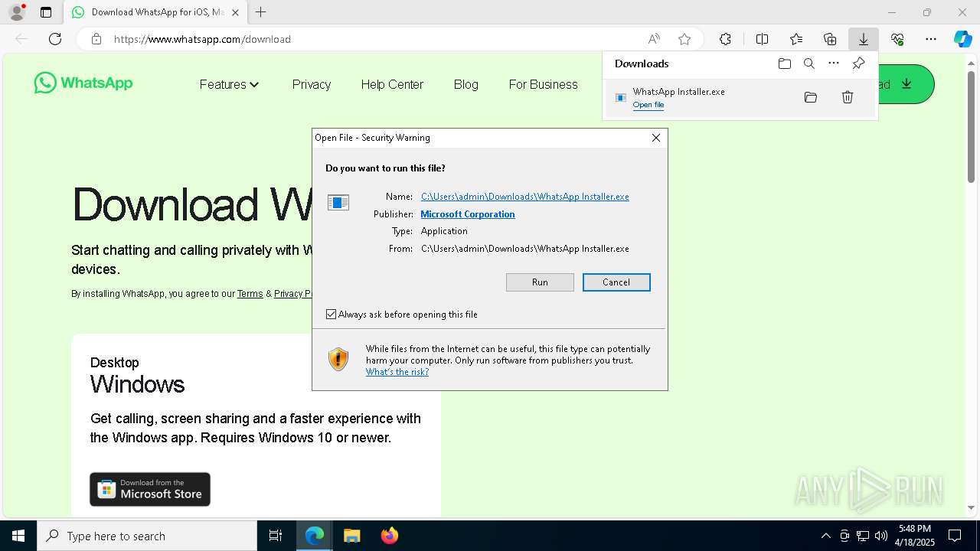
Task: Open the tab actions menu icon
Action: pyautogui.click(x=46, y=12)
